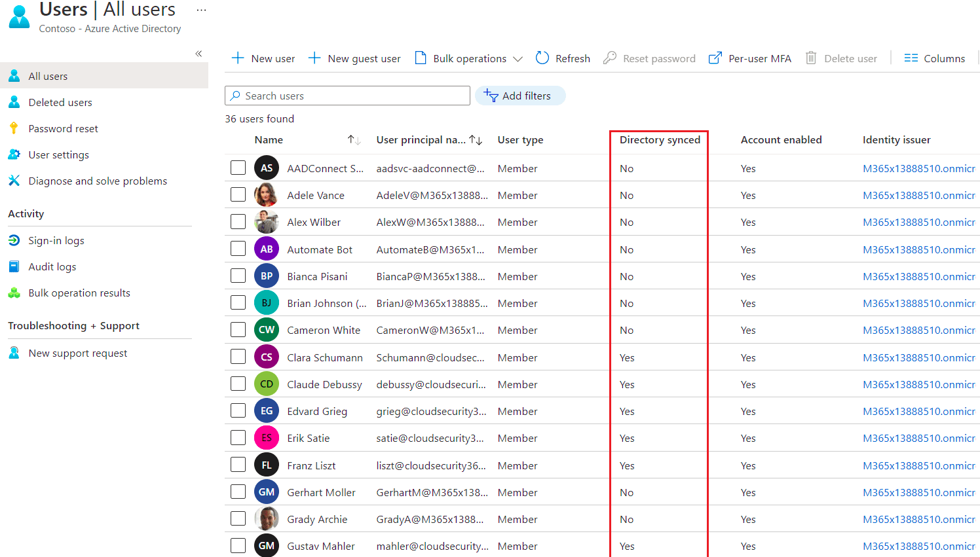This screenshot has height=557, width=980.
Task: Check the Cameron White row checkbox
Action: [238, 330]
